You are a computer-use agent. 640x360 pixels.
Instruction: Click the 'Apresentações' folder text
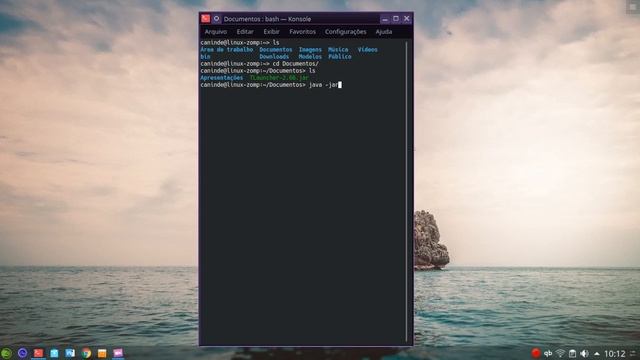click(222, 78)
